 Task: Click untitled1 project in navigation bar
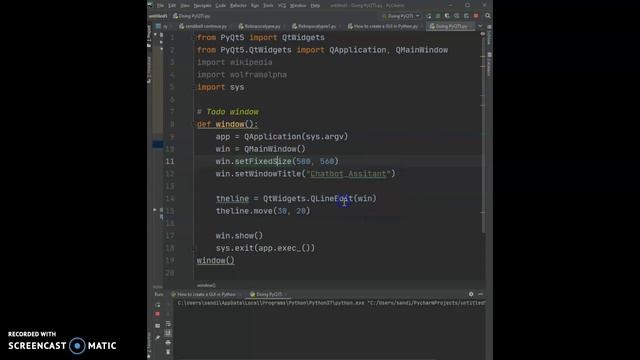(x=158, y=16)
